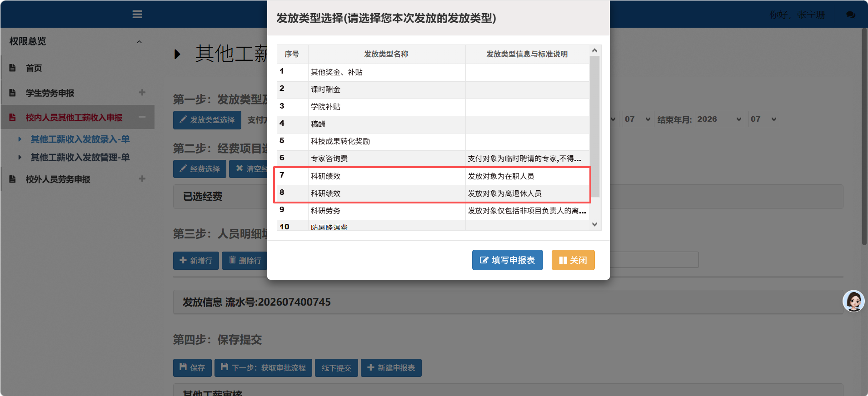Screen dimensions: 868x396
Task: Click the 发放类型名称 column header
Action: (x=386, y=54)
